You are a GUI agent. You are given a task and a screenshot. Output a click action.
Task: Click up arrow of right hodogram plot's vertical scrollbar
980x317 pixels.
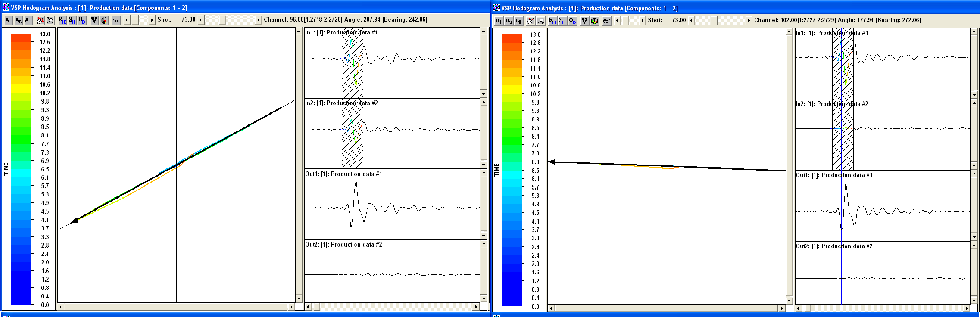(790, 32)
